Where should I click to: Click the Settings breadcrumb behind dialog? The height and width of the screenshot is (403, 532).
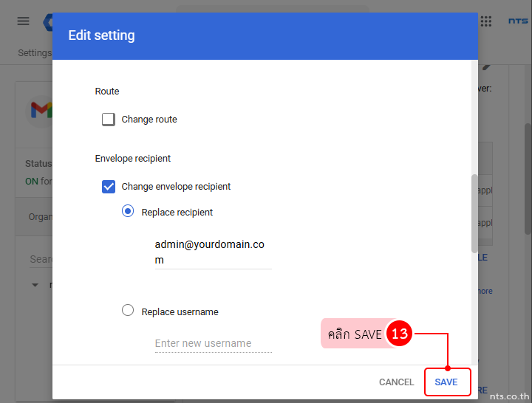[35, 53]
